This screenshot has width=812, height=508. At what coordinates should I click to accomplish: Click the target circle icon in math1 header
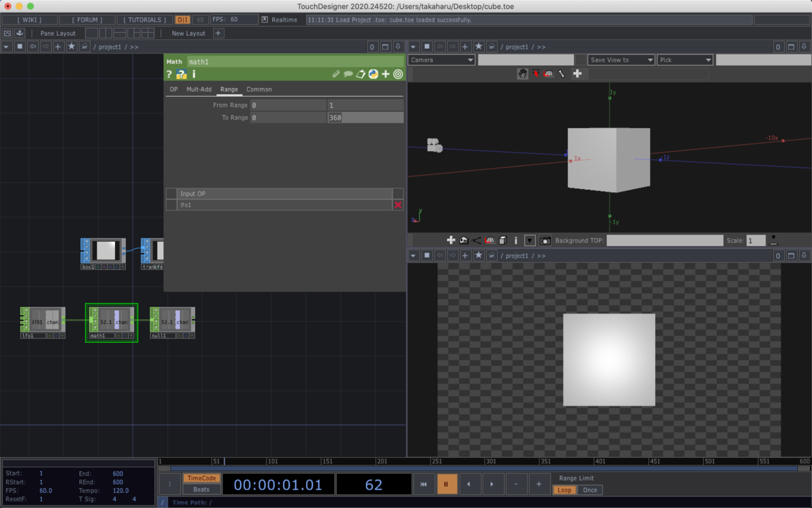pyautogui.click(x=398, y=75)
